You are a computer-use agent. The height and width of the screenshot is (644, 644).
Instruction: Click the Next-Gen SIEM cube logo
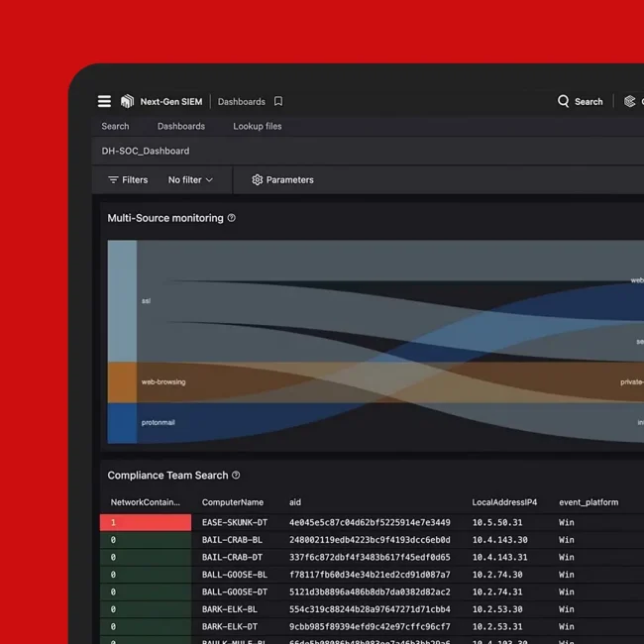tap(127, 101)
